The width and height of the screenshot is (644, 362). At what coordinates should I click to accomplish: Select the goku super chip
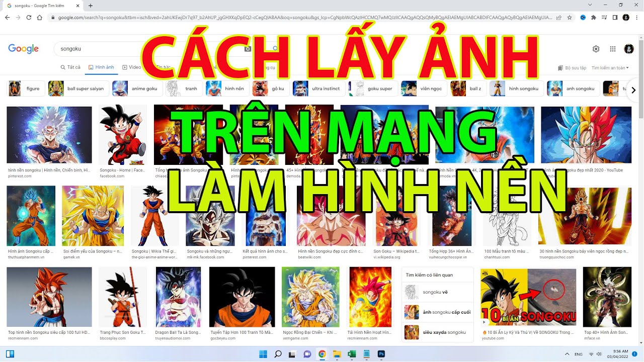point(372,88)
